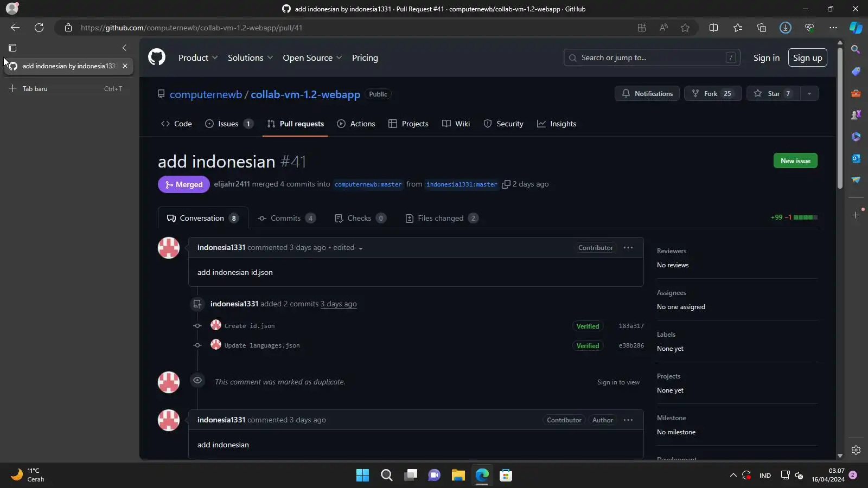Add a sidebar app with plus icon
868x488 pixels.
coord(856,215)
